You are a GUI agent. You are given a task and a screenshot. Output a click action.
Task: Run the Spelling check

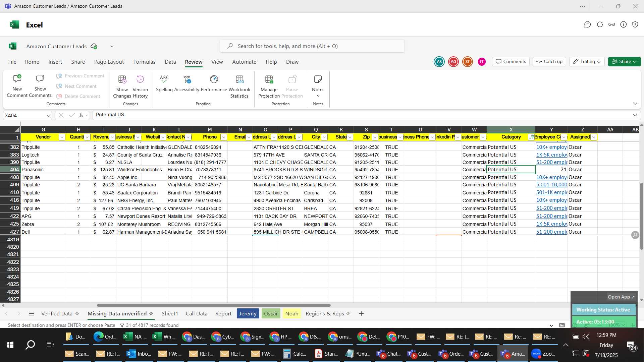(x=164, y=83)
